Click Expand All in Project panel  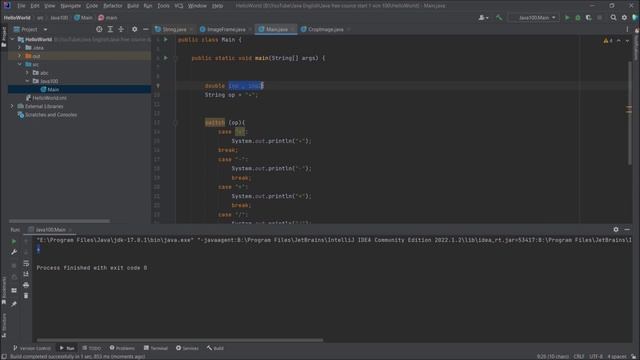tap(110, 29)
